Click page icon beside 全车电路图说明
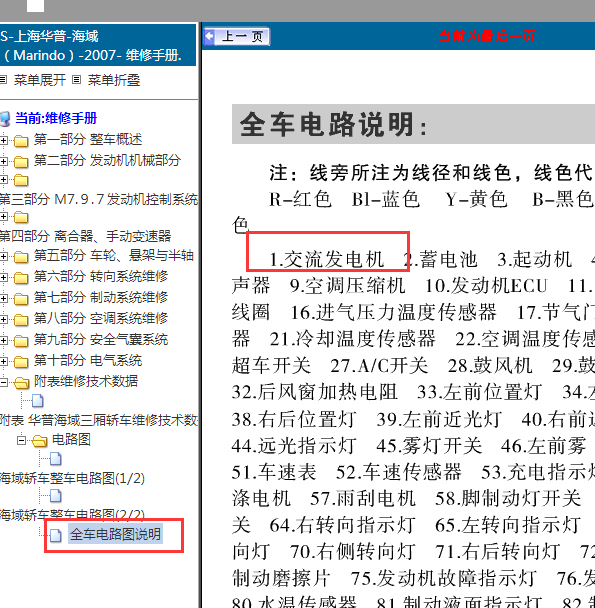595x608 pixels. click(55, 535)
